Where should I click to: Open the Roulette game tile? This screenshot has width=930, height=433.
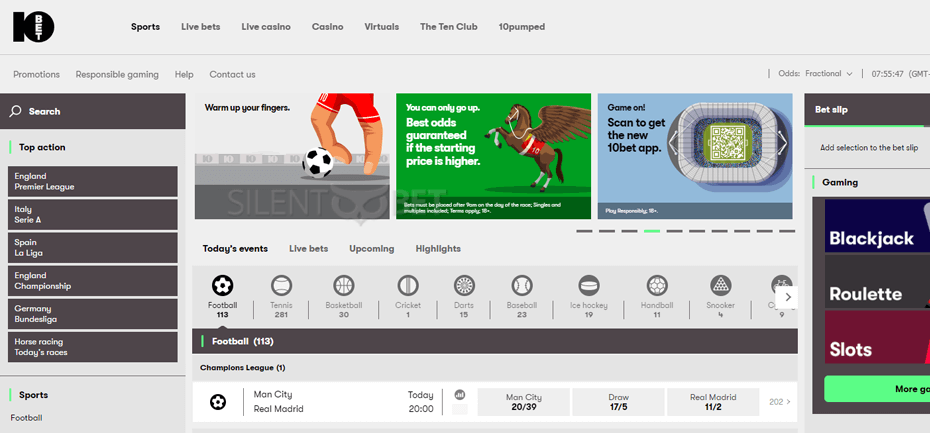[877, 282]
